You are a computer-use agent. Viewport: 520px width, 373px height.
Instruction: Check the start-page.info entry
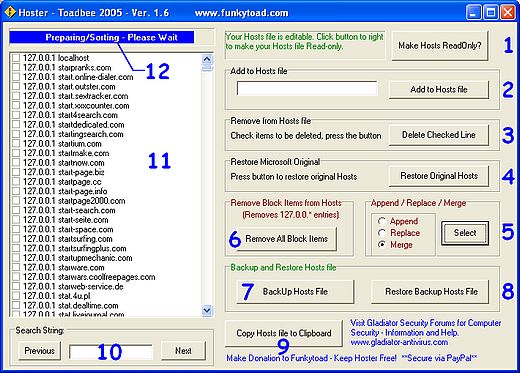click(16, 191)
